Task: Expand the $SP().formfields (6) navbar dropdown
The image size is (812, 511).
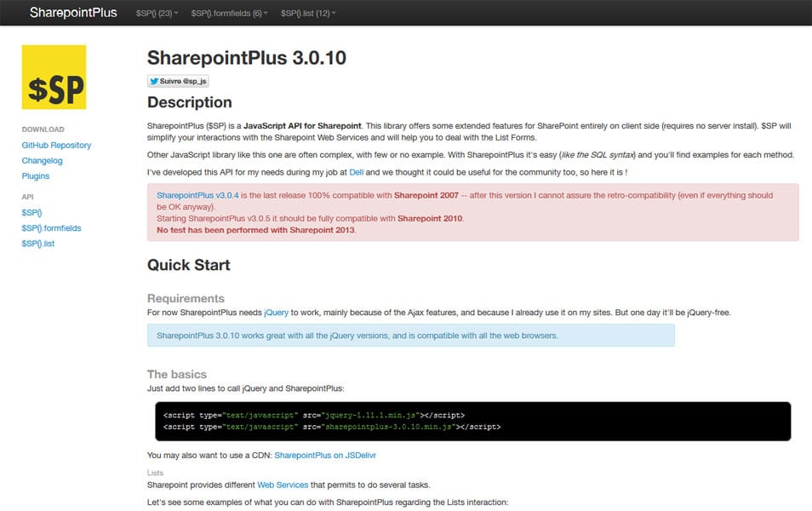Action: pyautogui.click(x=229, y=13)
